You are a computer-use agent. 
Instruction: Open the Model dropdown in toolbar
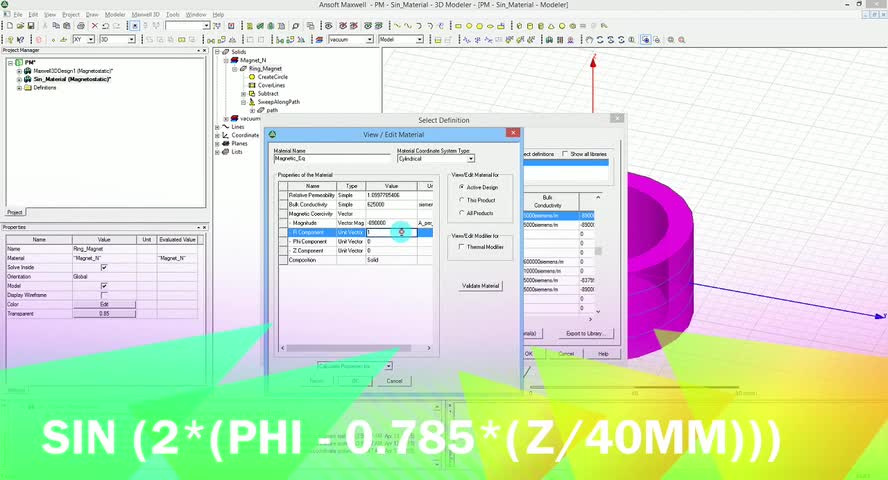pyautogui.click(x=420, y=40)
